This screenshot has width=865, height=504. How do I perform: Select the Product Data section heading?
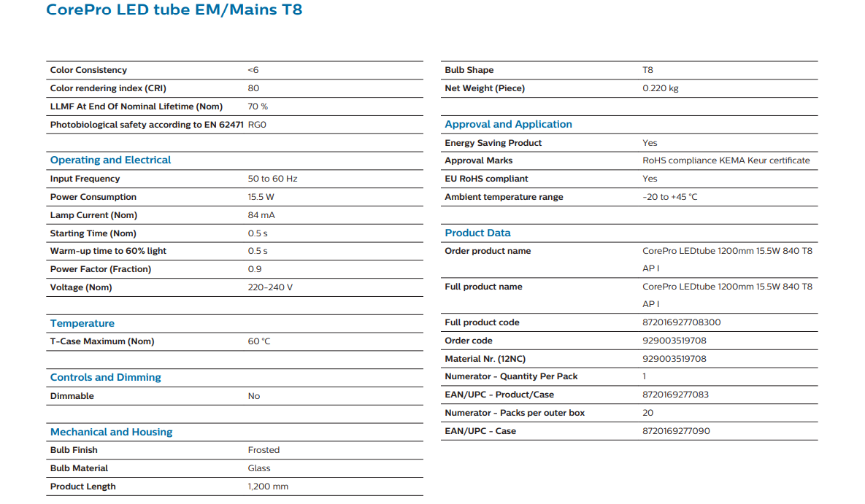[477, 233]
